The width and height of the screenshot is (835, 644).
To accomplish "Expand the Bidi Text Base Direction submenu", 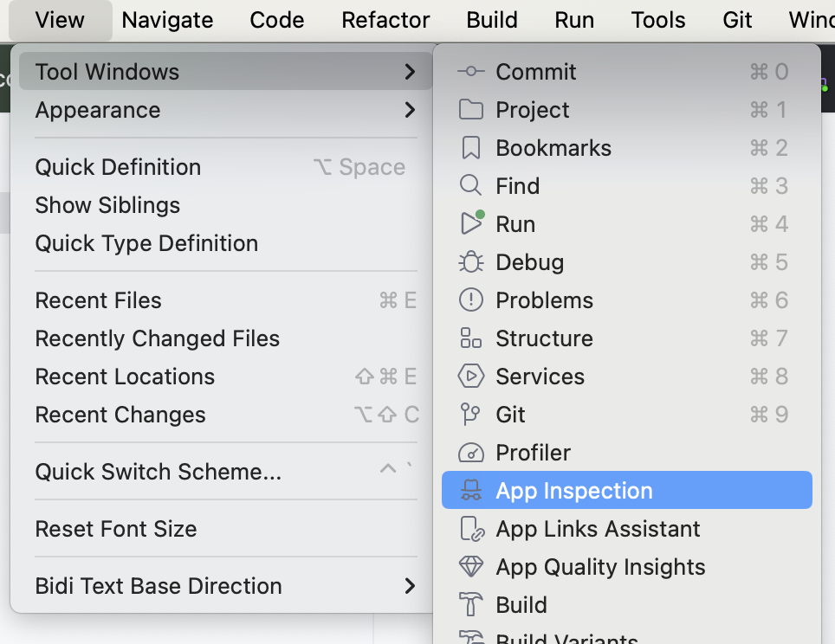I will tap(410, 586).
